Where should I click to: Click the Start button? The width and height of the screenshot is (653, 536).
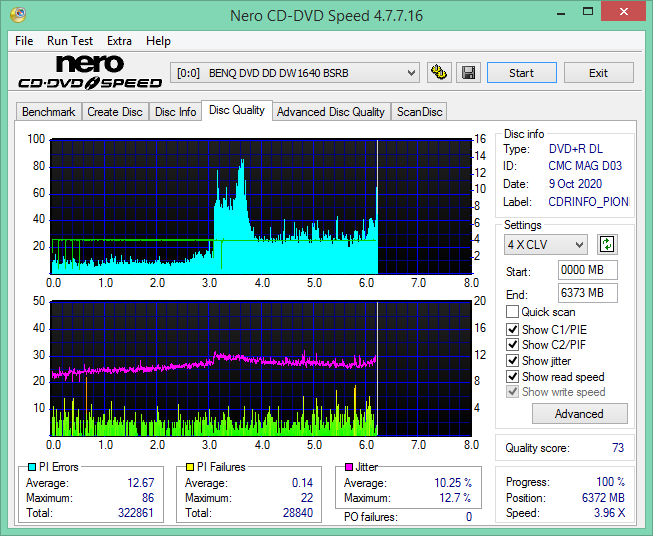tap(521, 73)
